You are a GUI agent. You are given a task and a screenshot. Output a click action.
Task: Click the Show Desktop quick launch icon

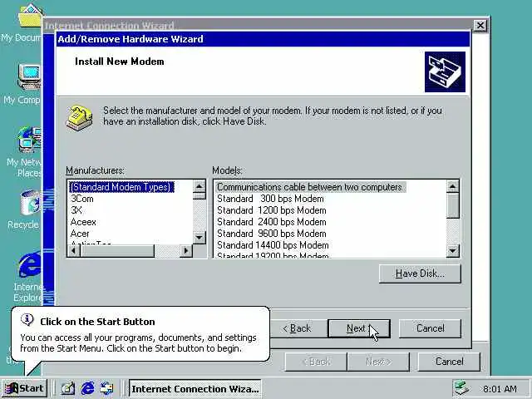tap(68, 388)
